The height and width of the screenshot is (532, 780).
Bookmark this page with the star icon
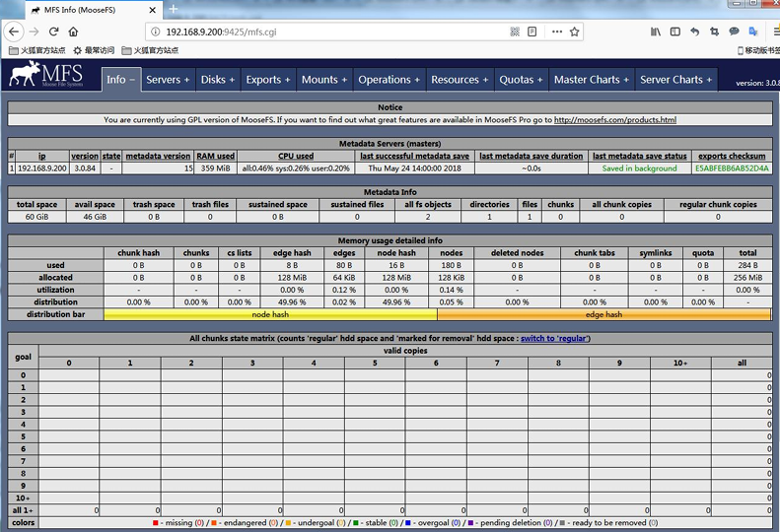(x=575, y=32)
